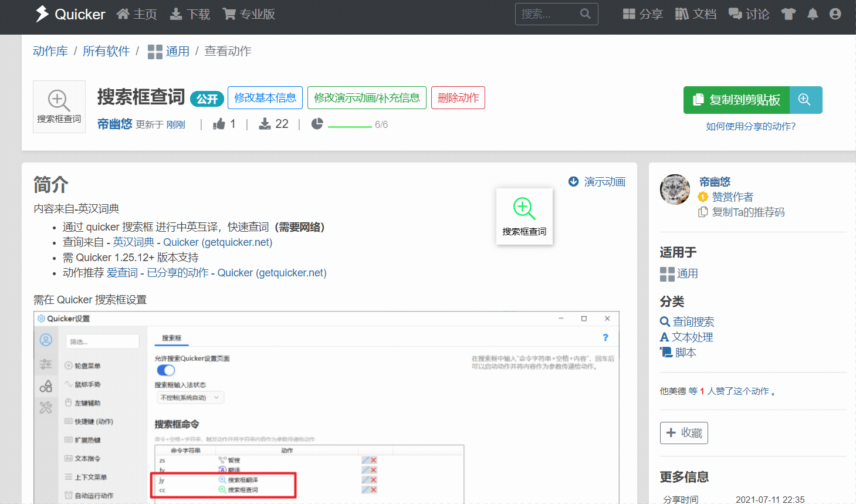Click the 公开 badge
The image size is (856, 504).
207,99
